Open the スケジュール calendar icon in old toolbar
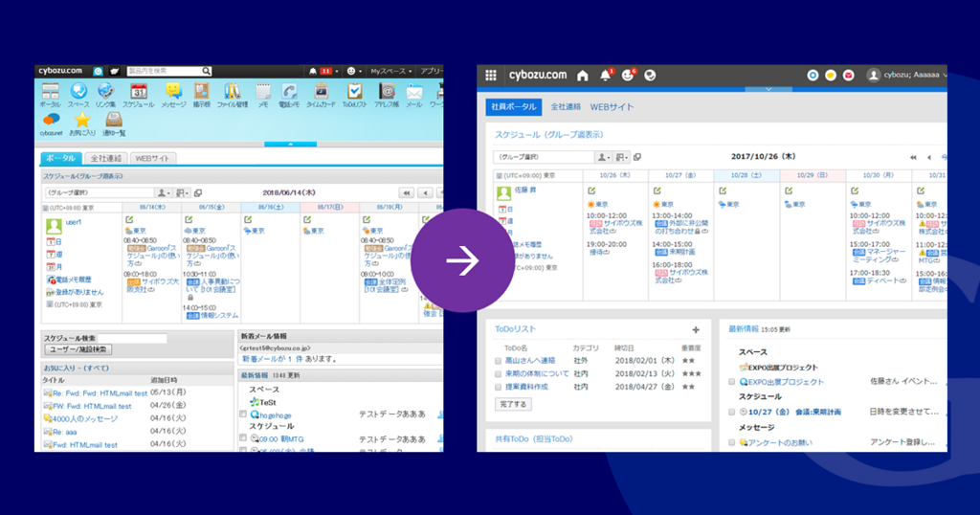980x515 pixels. tap(139, 91)
